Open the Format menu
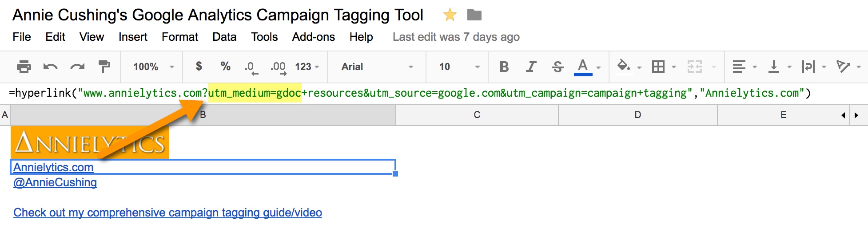The width and height of the screenshot is (868, 228). [179, 37]
